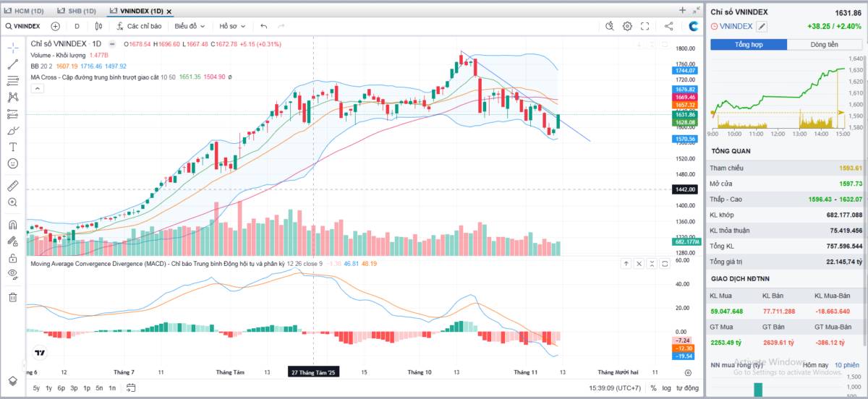Select 10 phiên option in NN mua ròng
The width and height of the screenshot is (868, 399).
click(x=846, y=365)
